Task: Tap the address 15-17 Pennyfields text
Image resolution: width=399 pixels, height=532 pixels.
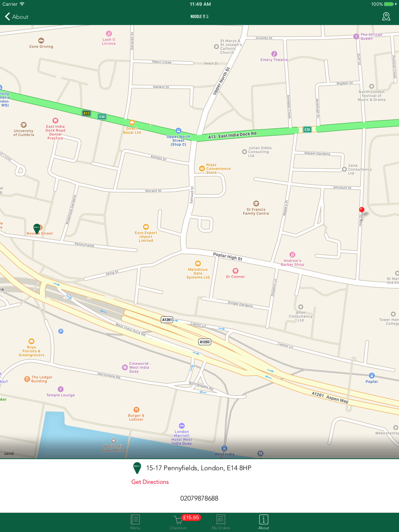Action: (199, 468)
